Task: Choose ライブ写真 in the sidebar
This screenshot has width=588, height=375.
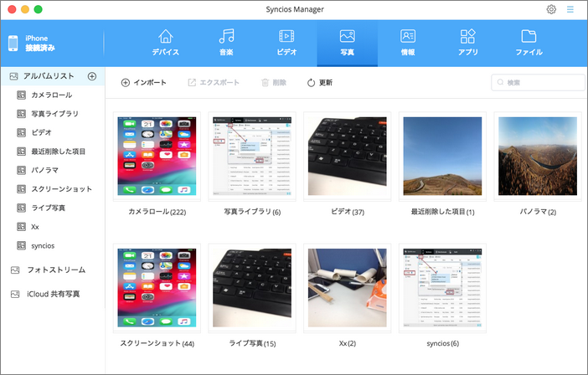Action: coord(48,208)
